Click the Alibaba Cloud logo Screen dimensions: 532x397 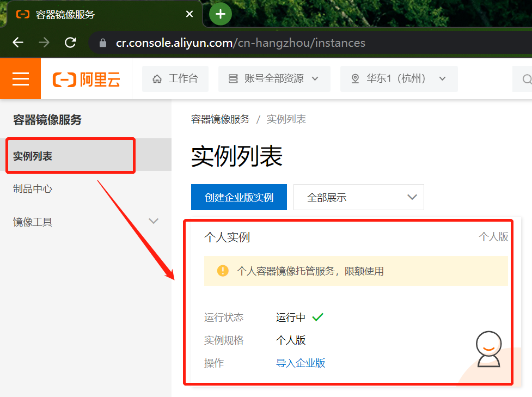(x=86, y=80)
